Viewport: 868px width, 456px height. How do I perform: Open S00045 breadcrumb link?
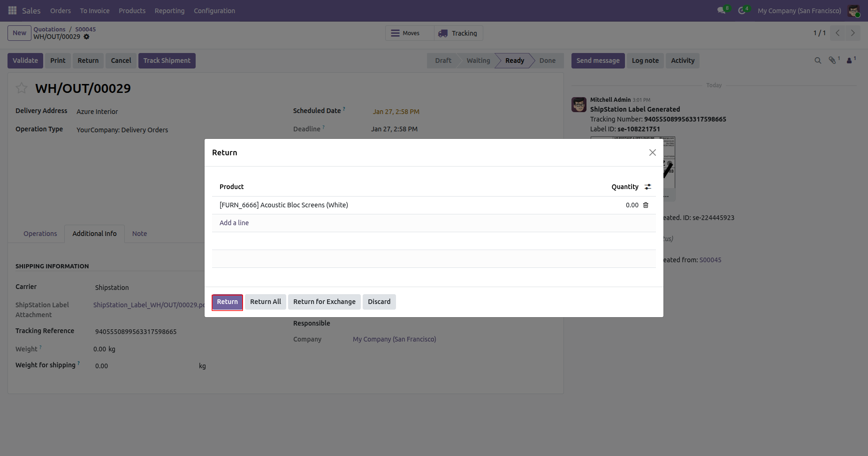(85, 29)
